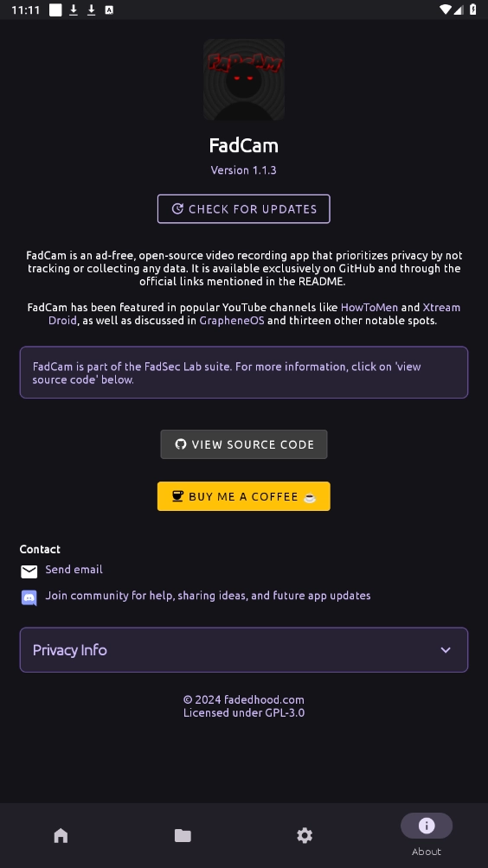Tap the refresh icon in update button

pyautogui.click(x=177, y=208)
